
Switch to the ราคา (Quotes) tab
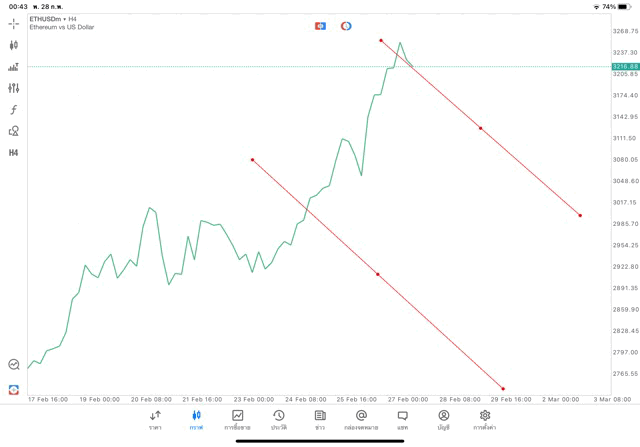(x=155, y=419)
